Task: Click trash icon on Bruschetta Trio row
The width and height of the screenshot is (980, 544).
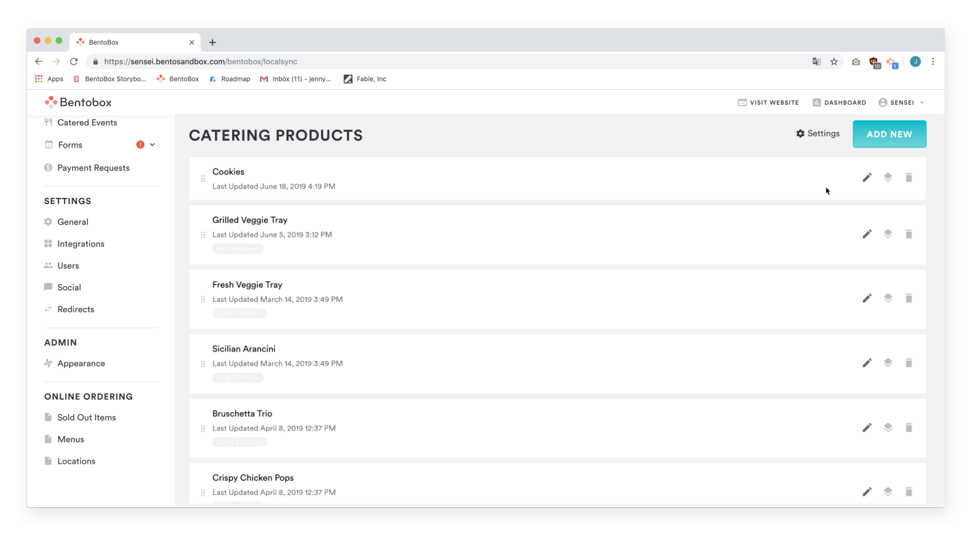Action: pyautogui.click(x=909, y=428)
